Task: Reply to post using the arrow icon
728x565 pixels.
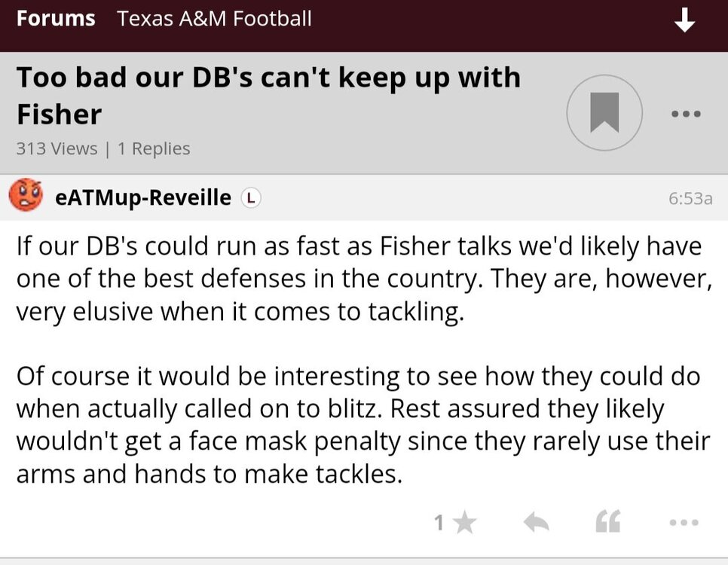Action: click(536, 522)
